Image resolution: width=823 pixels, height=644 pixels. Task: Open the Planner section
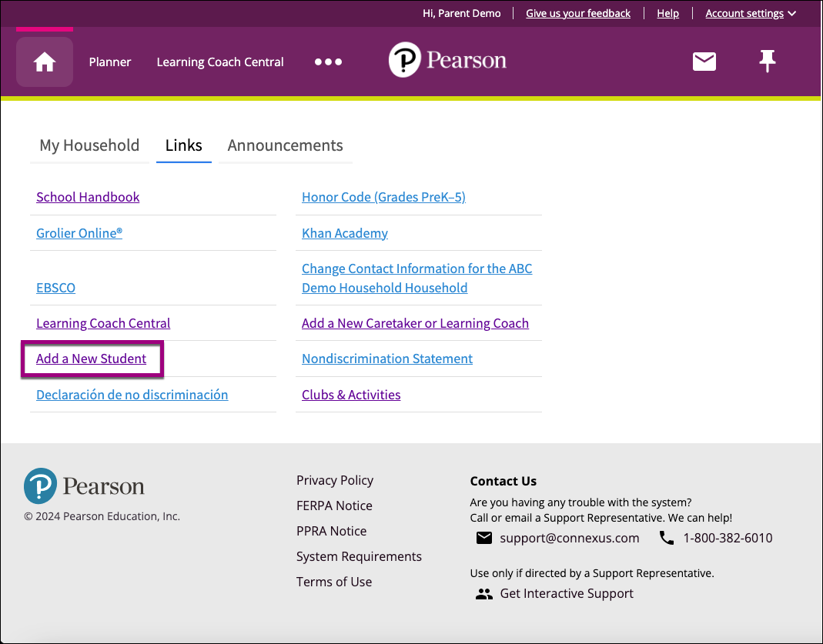pyautogui.click(x=109, y=62)
